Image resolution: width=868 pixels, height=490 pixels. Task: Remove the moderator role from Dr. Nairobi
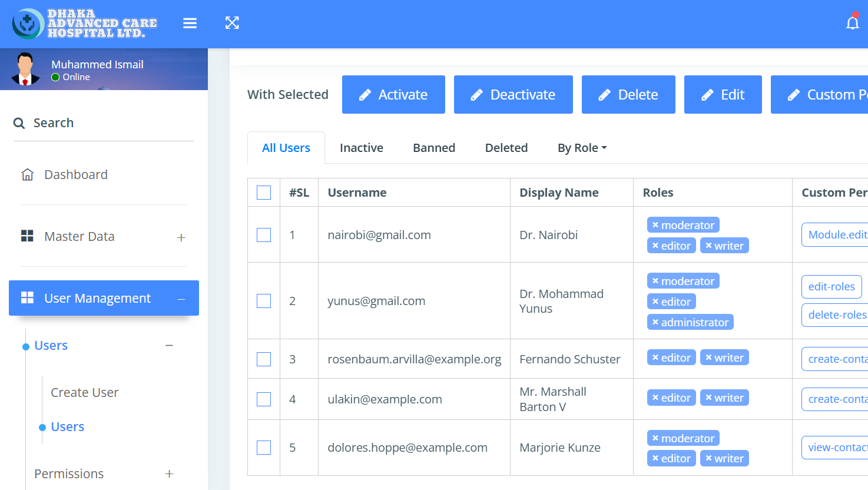coord(655,225)
